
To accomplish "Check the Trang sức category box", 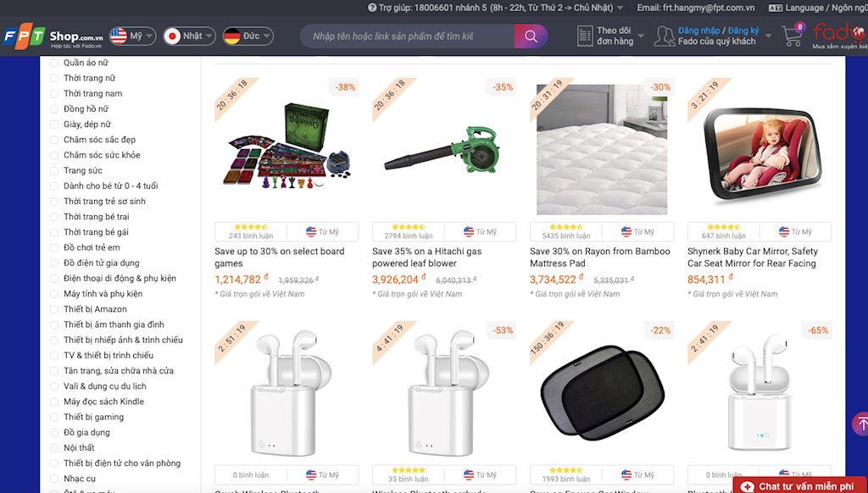I will (54, 170).
